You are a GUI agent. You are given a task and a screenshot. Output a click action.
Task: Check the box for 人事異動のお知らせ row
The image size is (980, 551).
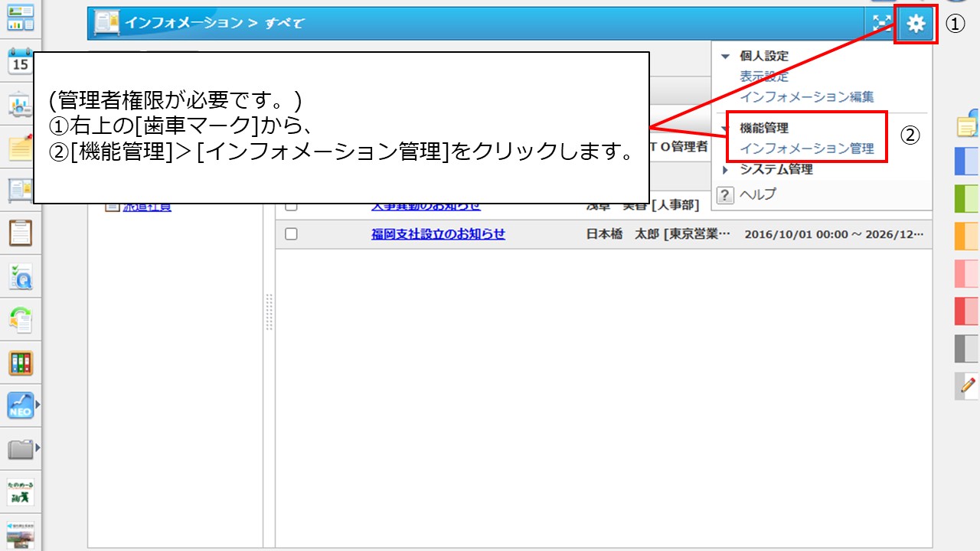click(x=291, y=206)
